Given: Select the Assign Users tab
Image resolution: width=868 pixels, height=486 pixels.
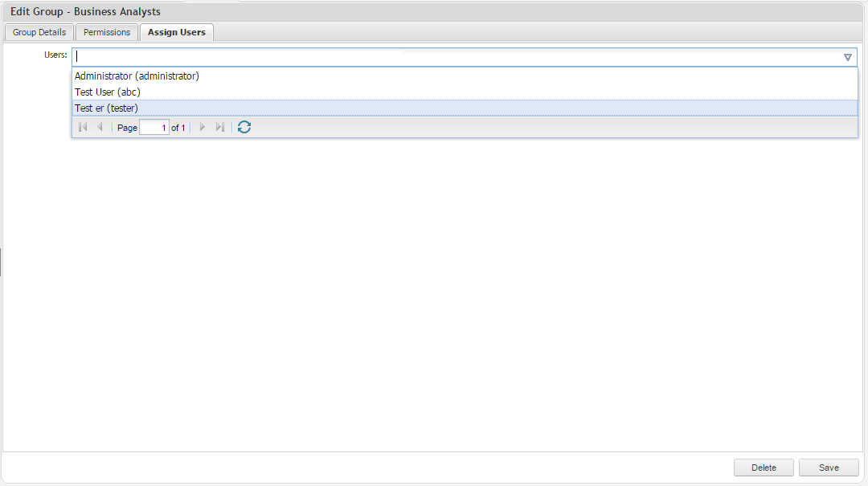Looking at the screenshot, I should pos(176,32).
